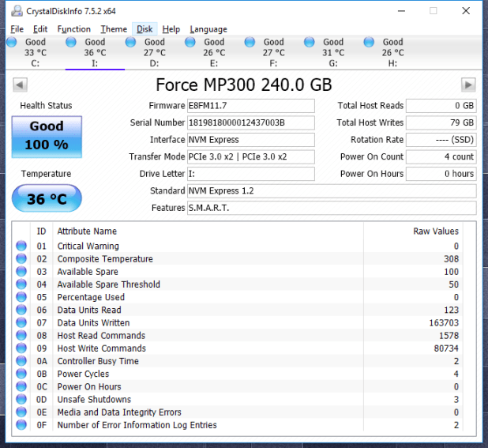Click status icon for Percentage Used row
Screen dimensions: 488x448
[x=21, y=297]
